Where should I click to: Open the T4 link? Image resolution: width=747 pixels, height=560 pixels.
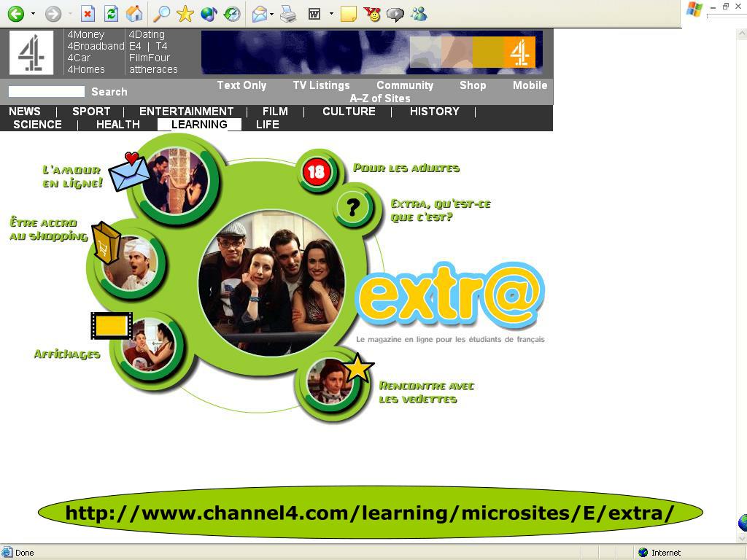coord(161,46)
